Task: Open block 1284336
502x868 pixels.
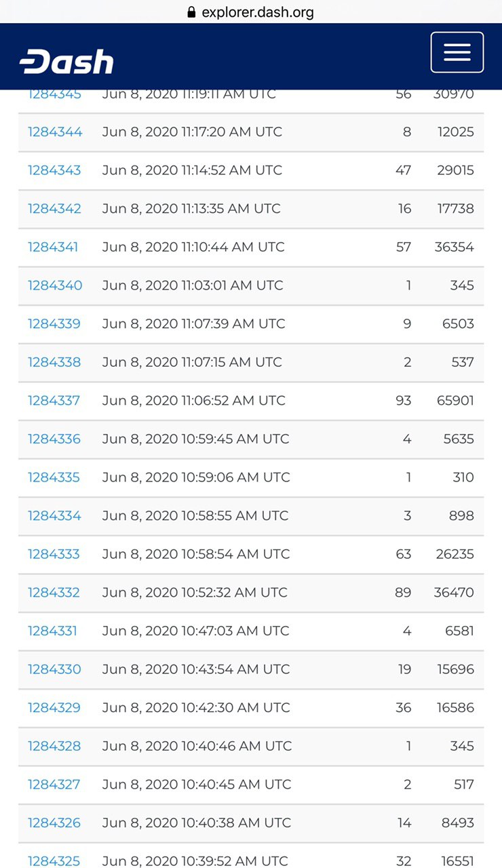Action: coord(54,439)
